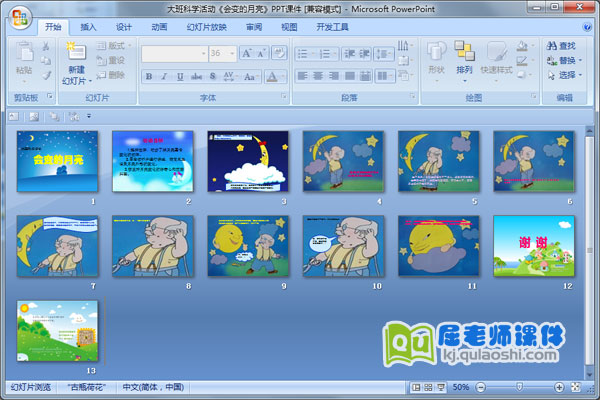Increase font size with grow icon

[x=246, y=53]
